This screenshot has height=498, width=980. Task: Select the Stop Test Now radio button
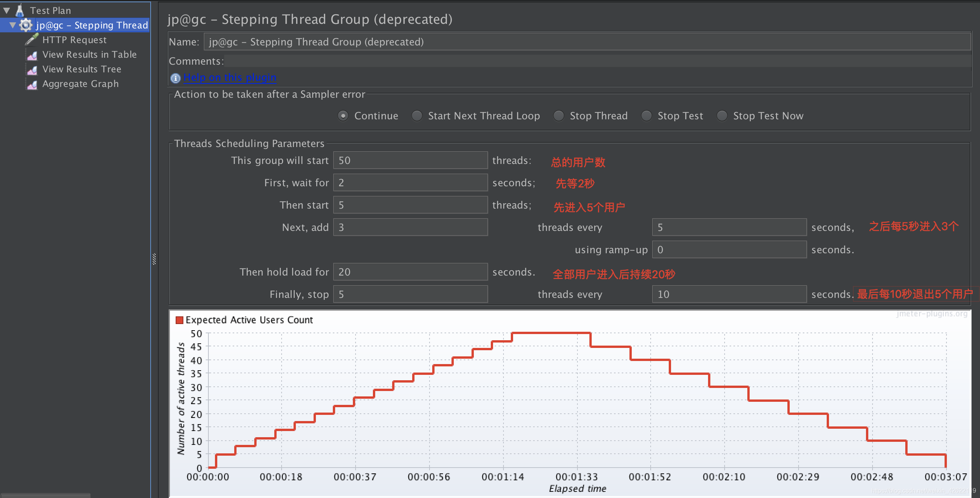pos(722,116)
